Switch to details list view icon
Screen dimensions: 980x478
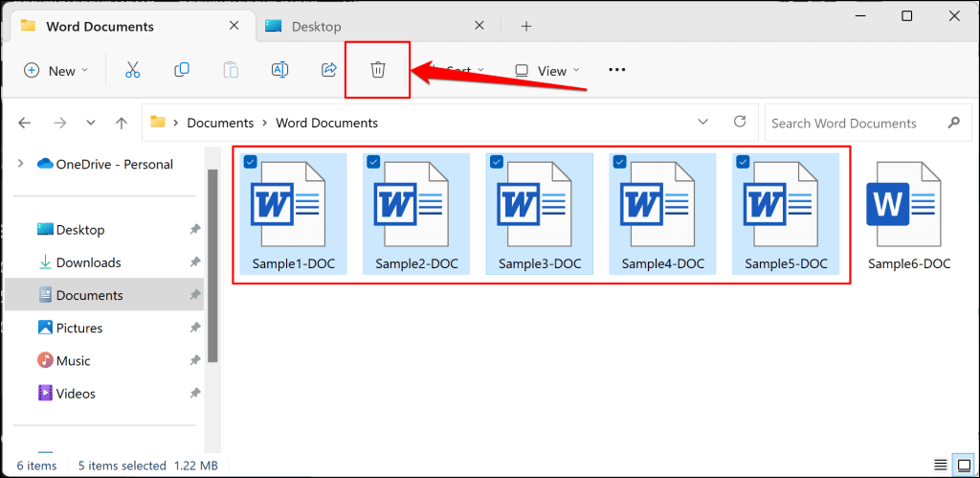click(x=940, y=466)
